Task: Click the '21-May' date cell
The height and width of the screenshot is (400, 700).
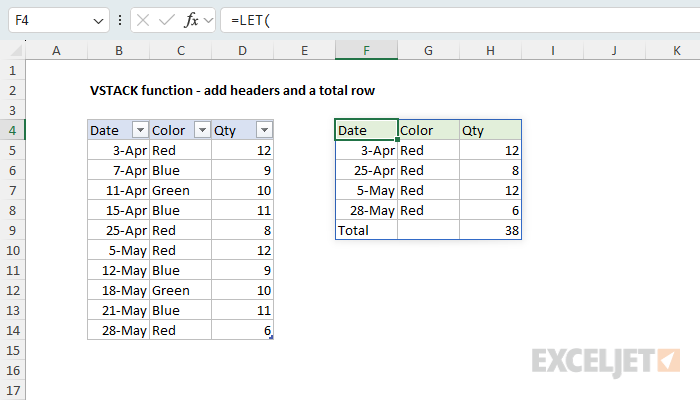Action: tap(119, 310)
